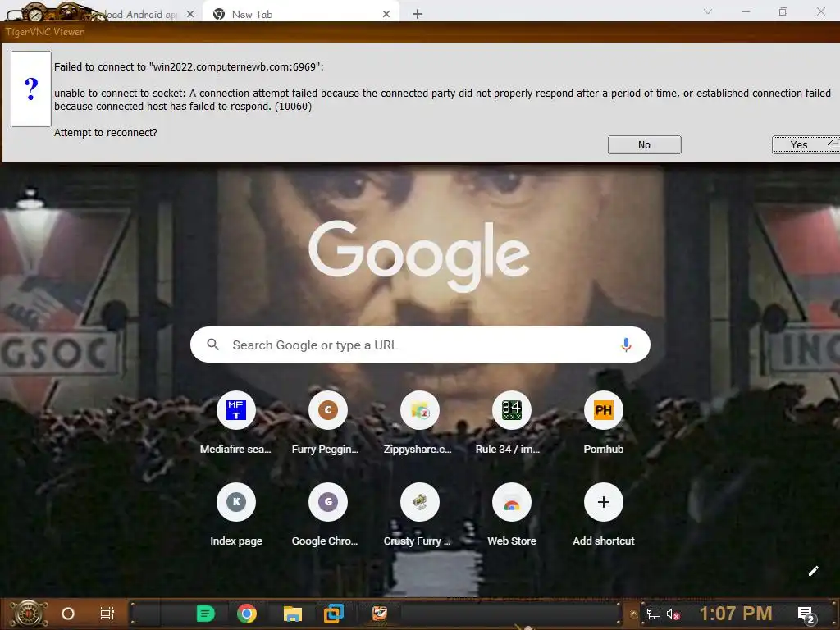Click the voice search microphone icon
Screen dimensions: 840x630
(626, 345)
